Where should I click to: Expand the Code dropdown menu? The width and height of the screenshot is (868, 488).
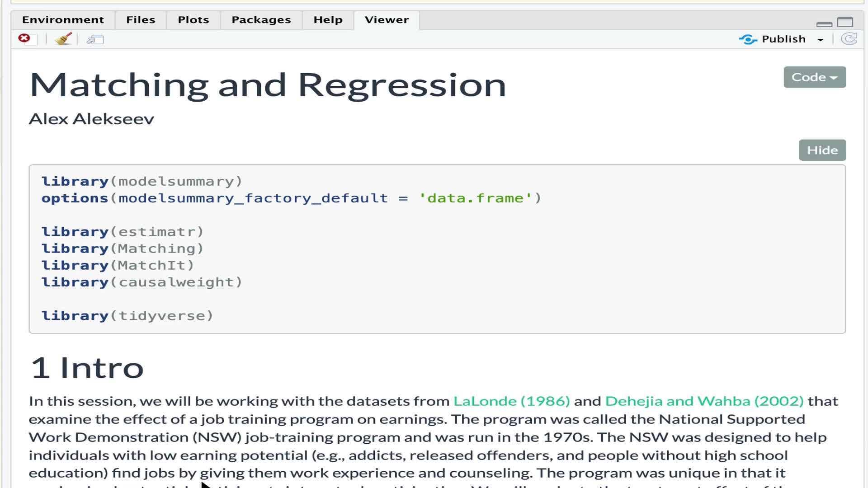(814, 77)
